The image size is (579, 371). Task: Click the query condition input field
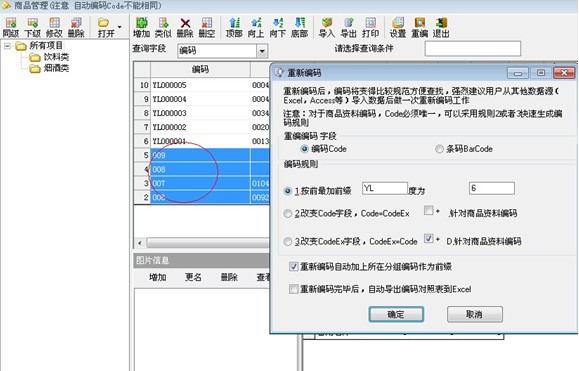point(473,49)
